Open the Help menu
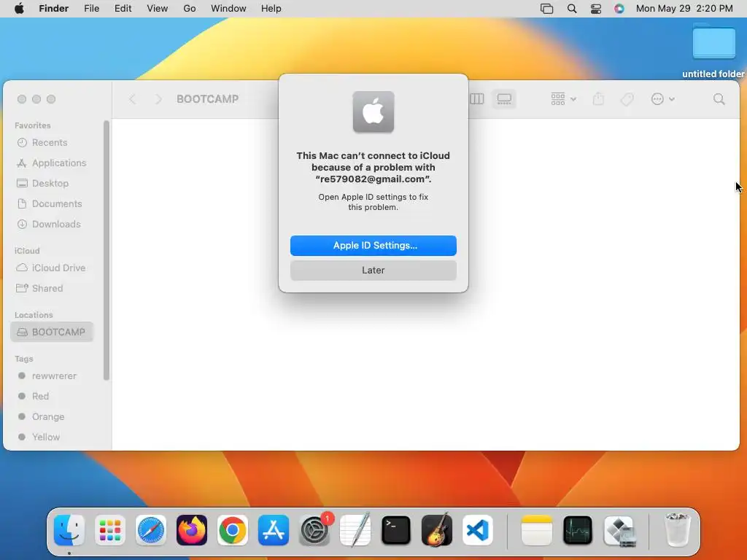This screenshot has width=747, height=560. pyautogui.click(x=271, y=9)
